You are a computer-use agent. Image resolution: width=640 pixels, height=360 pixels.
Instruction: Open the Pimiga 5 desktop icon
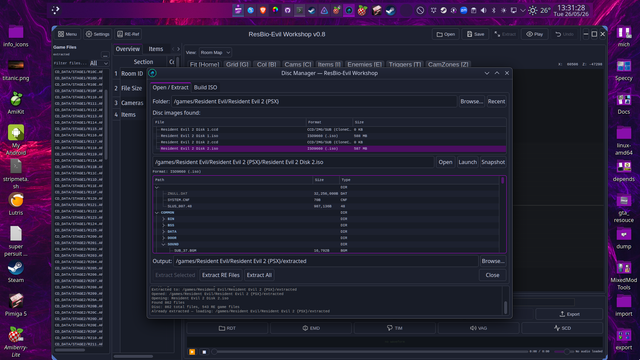[16, 305]
